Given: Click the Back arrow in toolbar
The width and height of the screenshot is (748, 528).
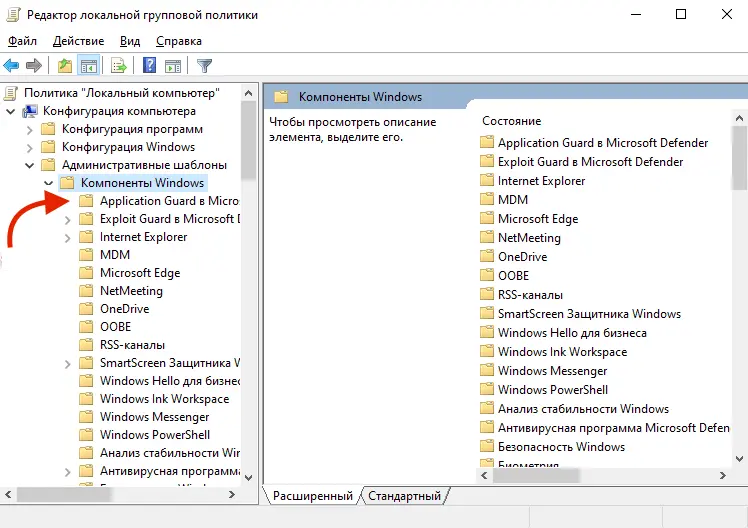Looking at the screenshot, I should 12,66.
